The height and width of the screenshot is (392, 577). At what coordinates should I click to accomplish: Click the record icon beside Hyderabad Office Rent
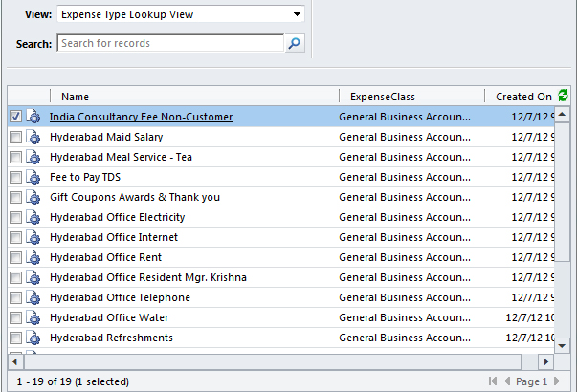33,257
